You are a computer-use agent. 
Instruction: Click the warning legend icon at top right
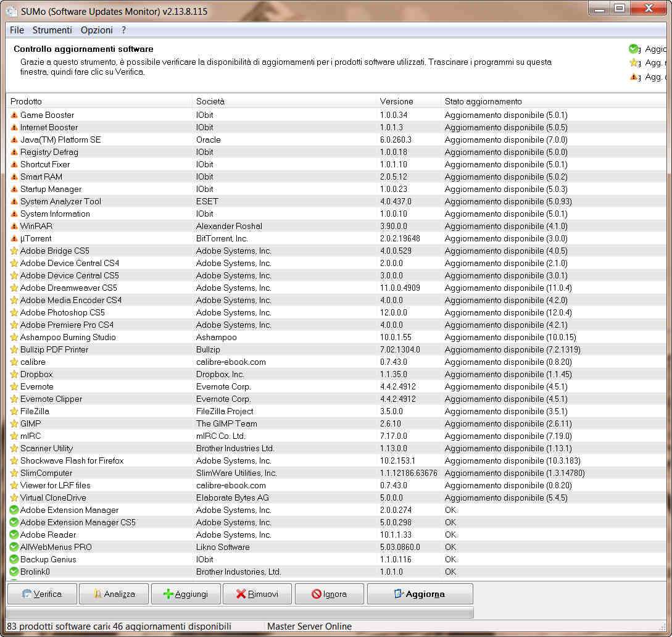[634, 77]
